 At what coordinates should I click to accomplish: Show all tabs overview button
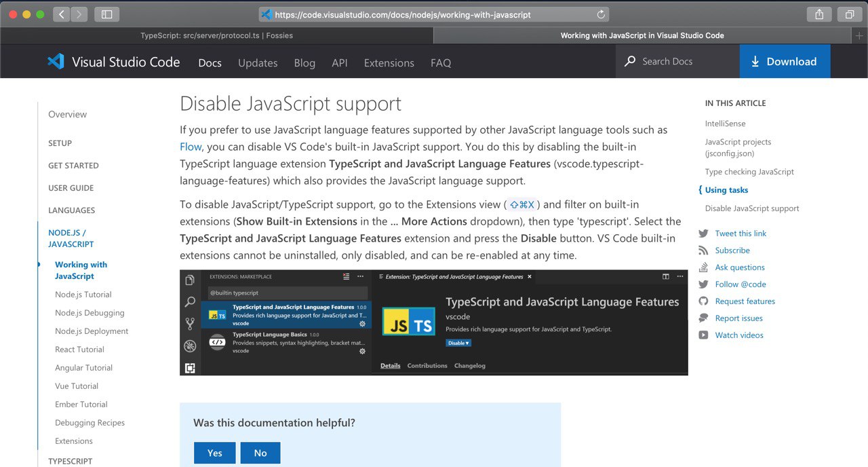849,14
